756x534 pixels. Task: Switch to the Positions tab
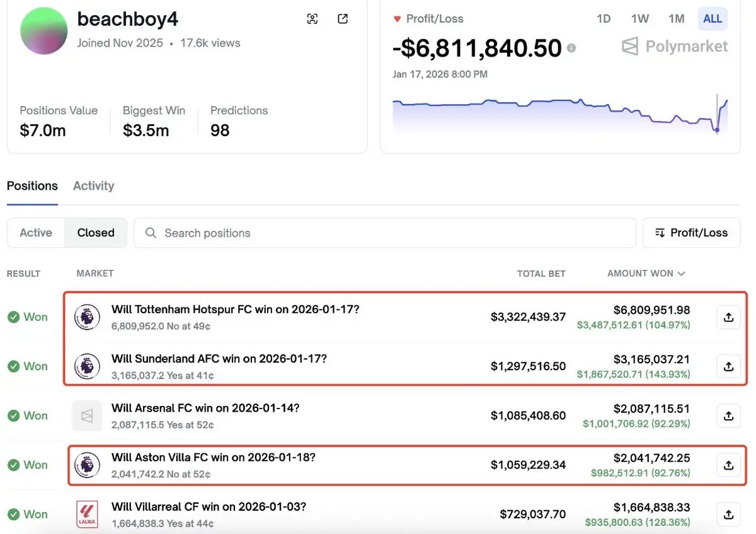tap(32, 186)
